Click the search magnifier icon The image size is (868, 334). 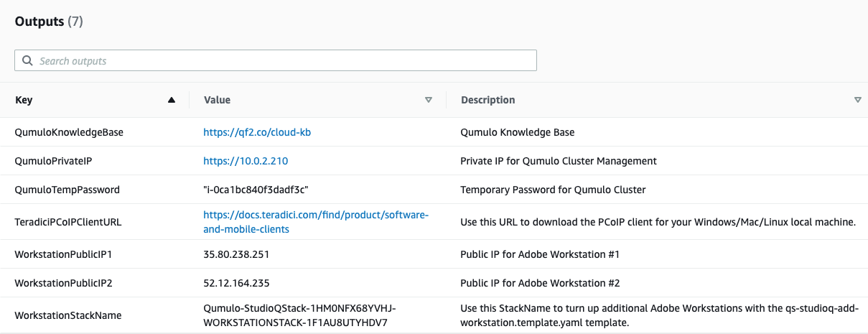click(x=28, y=61)
